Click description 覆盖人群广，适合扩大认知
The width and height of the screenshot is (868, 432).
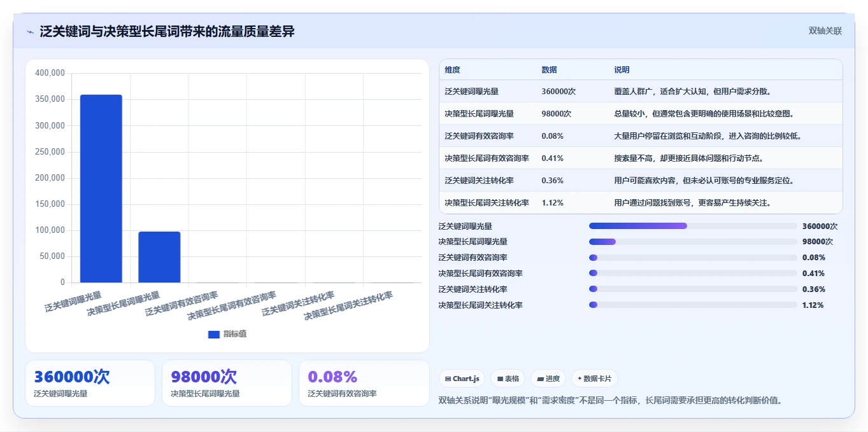pos(693,92)
